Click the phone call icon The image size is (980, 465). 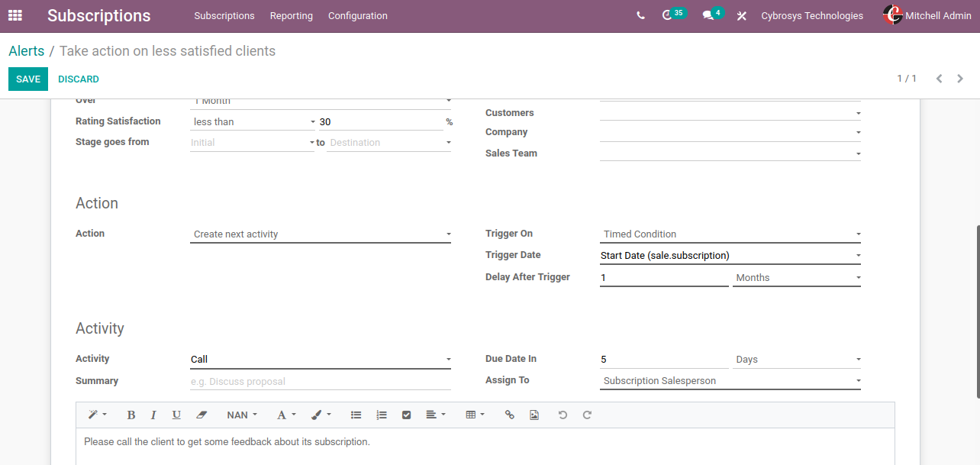(640, 16)
